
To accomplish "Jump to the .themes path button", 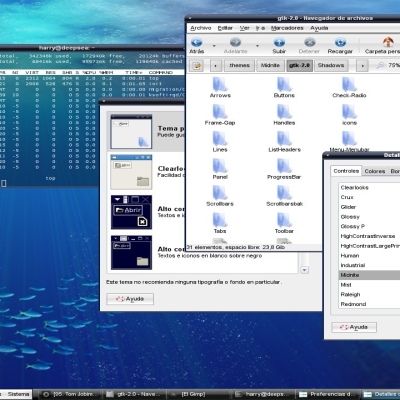I will (x=239, y=65).
